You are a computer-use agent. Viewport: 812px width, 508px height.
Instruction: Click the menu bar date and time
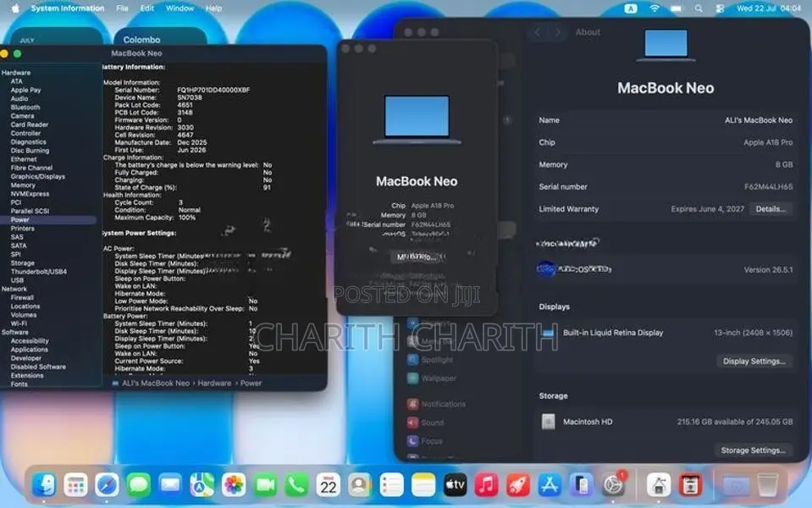point(769,8)
